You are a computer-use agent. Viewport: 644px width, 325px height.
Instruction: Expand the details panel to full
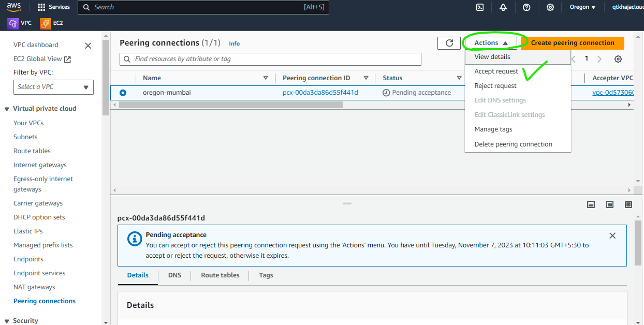pyautogui.click(x=628, y=204)
